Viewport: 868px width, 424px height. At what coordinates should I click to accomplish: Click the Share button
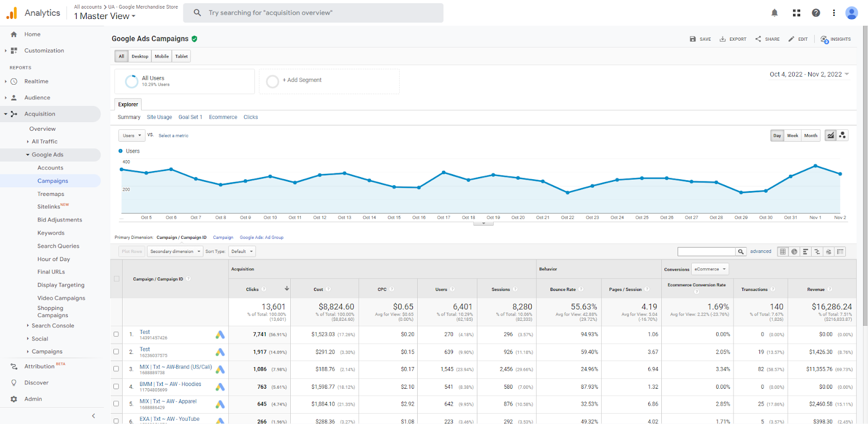[x=767, y=39]
